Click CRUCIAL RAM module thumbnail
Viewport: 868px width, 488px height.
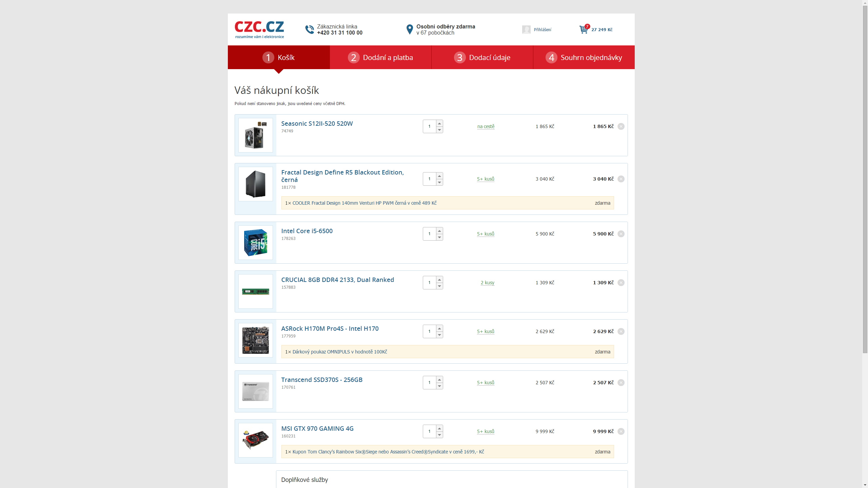pyautogui.click(x=255, y=291)
